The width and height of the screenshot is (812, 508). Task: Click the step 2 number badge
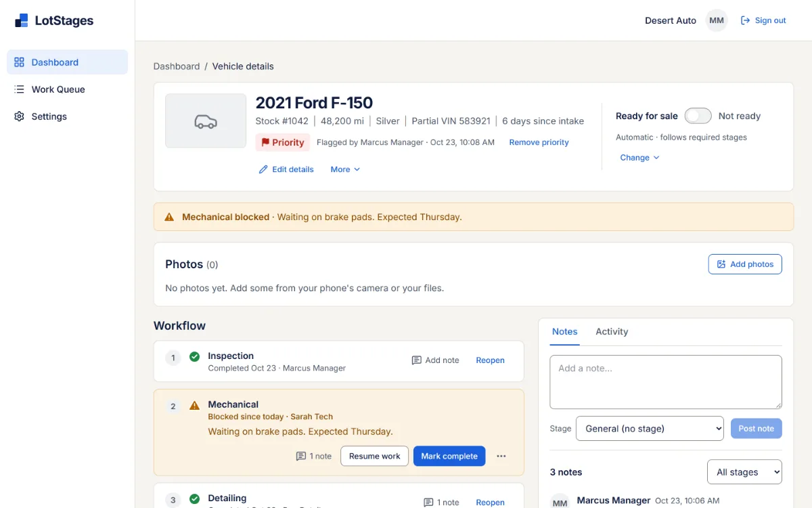[173, 407]
